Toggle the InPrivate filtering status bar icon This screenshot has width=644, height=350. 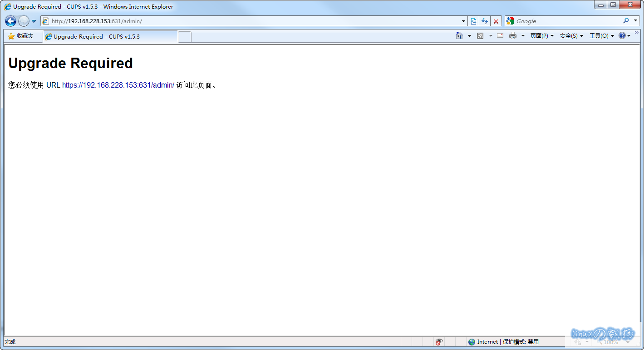click(439, 342)
